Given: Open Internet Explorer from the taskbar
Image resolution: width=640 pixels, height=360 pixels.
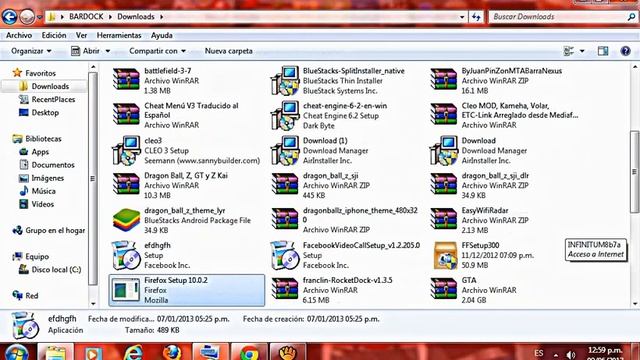Looking at the screenshot, I should click(x=133, y=352).
